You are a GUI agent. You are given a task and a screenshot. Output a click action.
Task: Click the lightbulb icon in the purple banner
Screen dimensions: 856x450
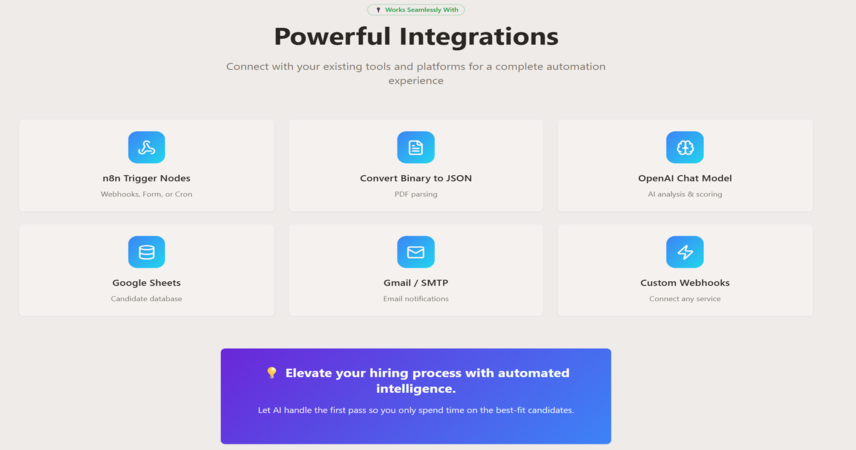click(x=271, y=372)
